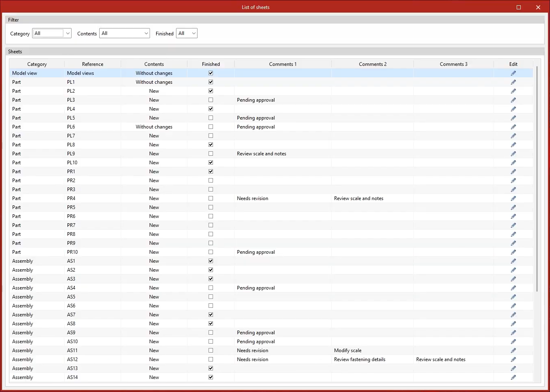
Task: Click edit pencil in PL2 row
Action: [x=513, y=91]
